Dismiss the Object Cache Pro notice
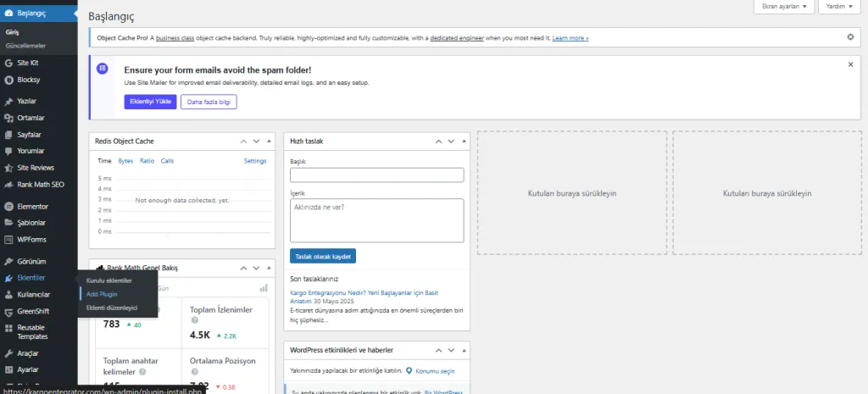 (850, 37)
